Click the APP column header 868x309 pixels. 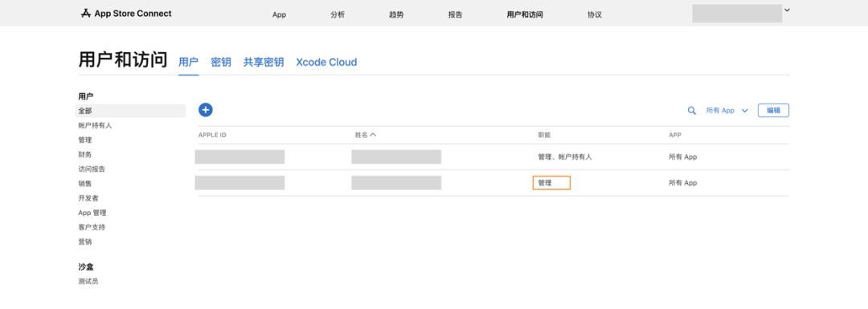click(x=675, y=135)
